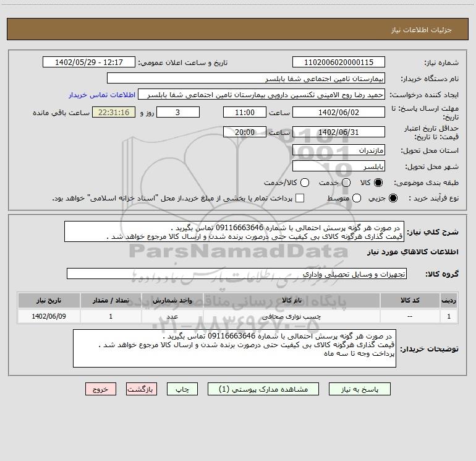The image size is (476, 461).
Task: Click the واحد شمارش column header
Action: pyautogui.click(x=172, y=300)
